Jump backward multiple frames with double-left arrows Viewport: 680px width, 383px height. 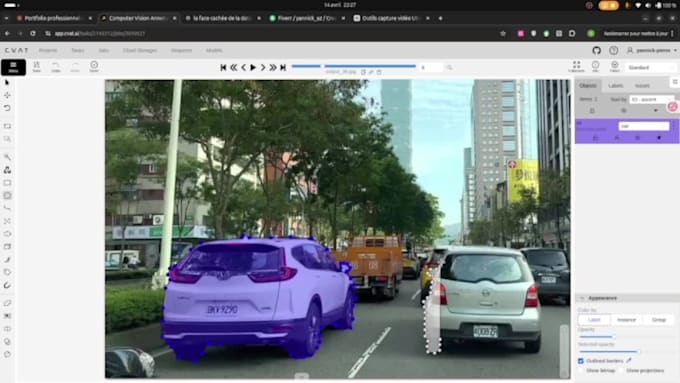click(x=233, y=67)
